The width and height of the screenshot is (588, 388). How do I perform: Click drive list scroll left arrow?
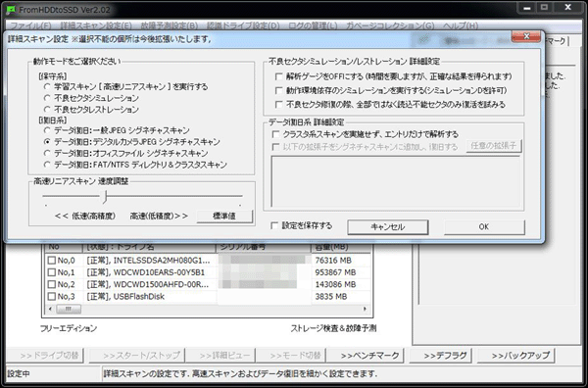[50, 309]
